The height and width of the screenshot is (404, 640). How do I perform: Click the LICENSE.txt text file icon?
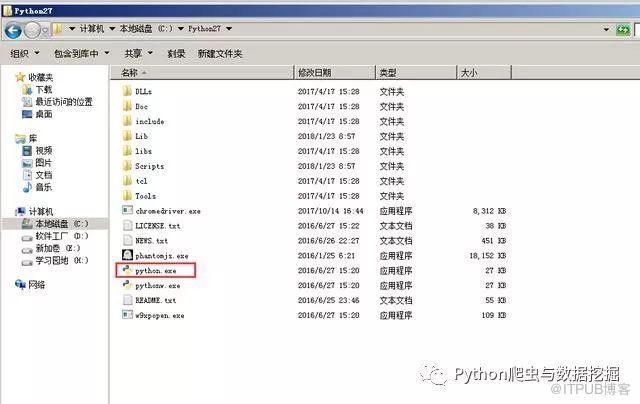coord(127,226)
